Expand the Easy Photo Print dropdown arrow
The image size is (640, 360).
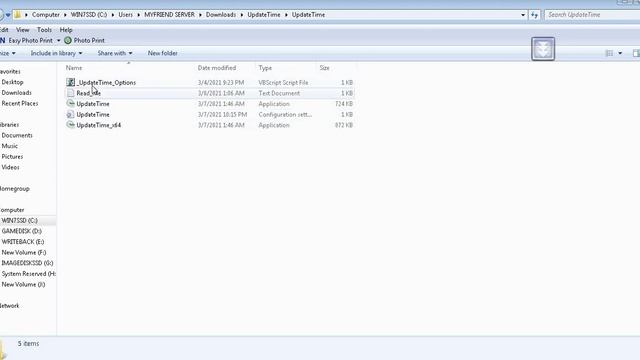58,40
